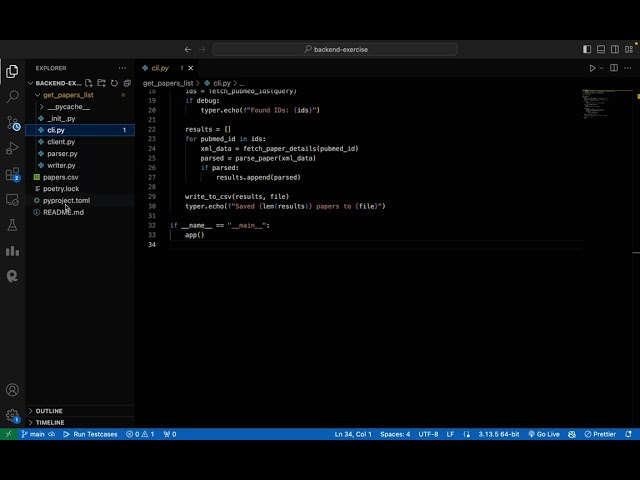Viewport: 640px width, 480px height.
Task: Open the Manage gear settings
Action: coord(12,416)
